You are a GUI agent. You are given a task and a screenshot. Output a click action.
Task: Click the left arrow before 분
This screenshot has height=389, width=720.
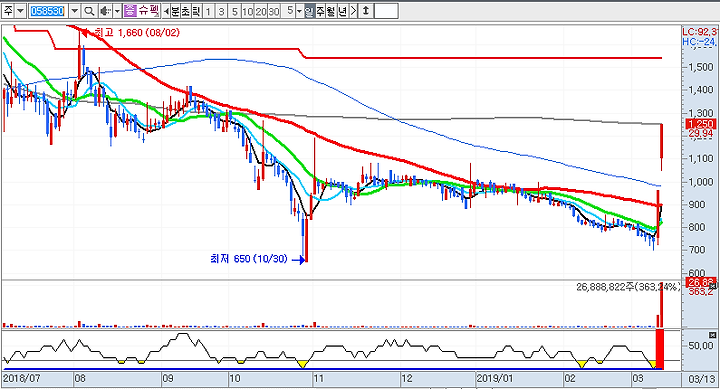[166, 11]
